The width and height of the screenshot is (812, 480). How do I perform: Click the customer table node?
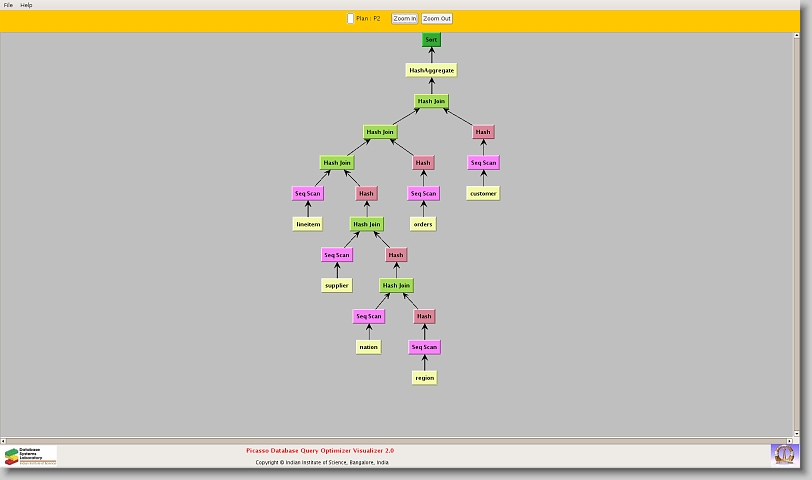coord(483,193)
